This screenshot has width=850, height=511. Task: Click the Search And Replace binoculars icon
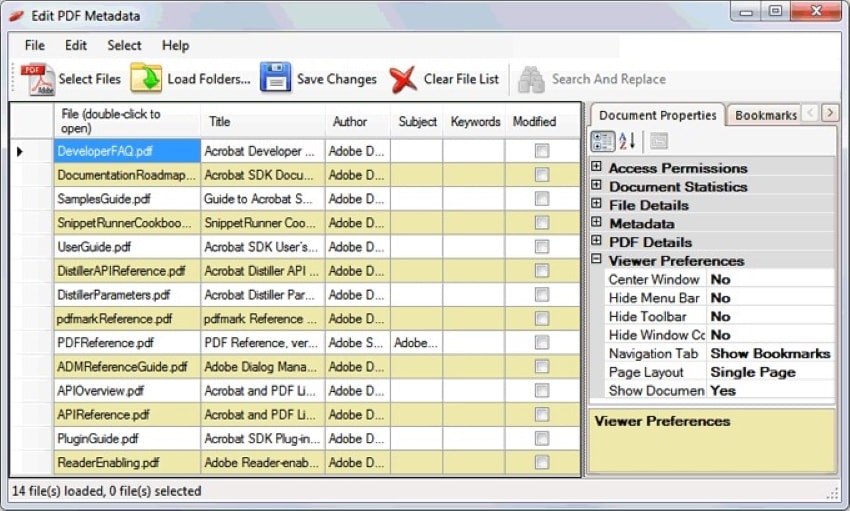pyautogui.click(x=531, y=80)
